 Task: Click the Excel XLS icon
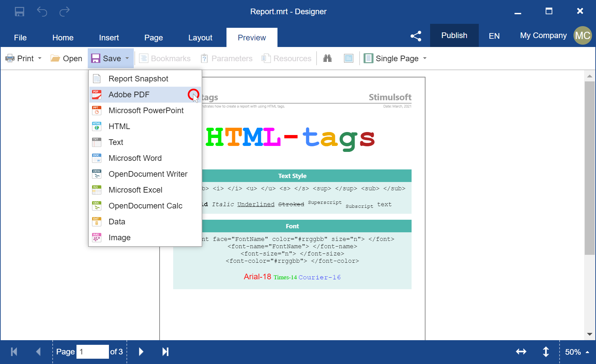click(x=97, y=190)
